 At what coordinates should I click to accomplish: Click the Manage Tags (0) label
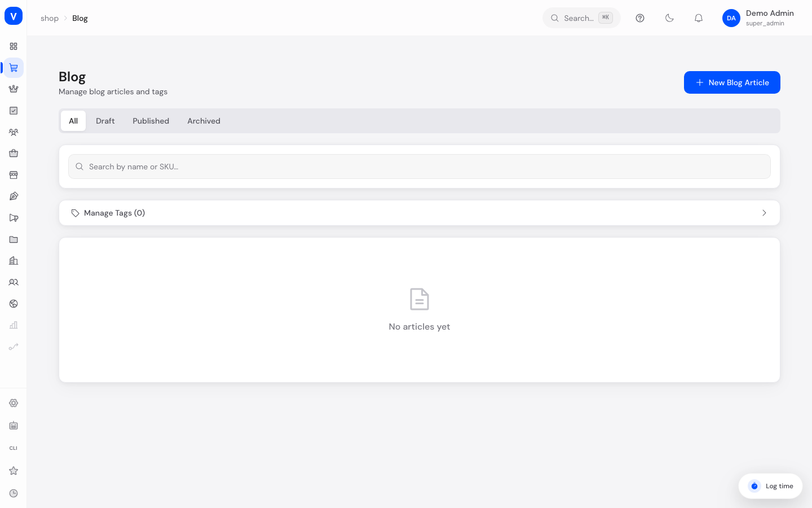(x=114, y=213)
